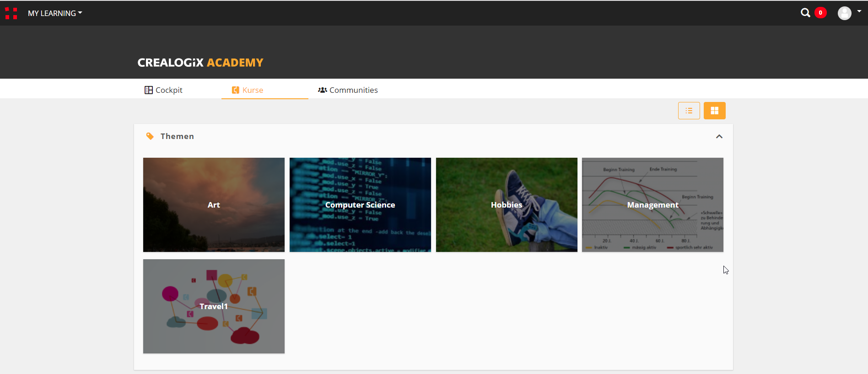This screenshot has height=374, width=868.
Task: Click the orange Kurse book icon
Action: [x=236, y=90]
